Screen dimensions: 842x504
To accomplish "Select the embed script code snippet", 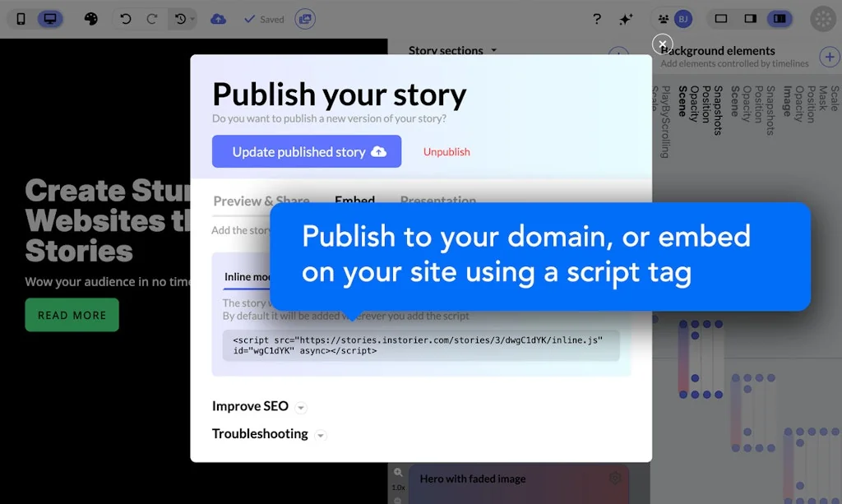I will [420, 346].
